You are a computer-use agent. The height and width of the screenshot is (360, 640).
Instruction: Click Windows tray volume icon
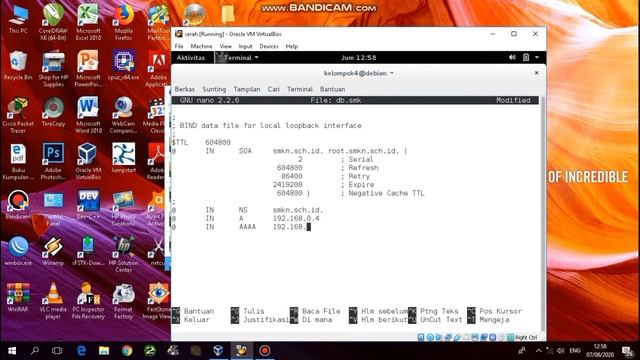click(x=561, y=351)
